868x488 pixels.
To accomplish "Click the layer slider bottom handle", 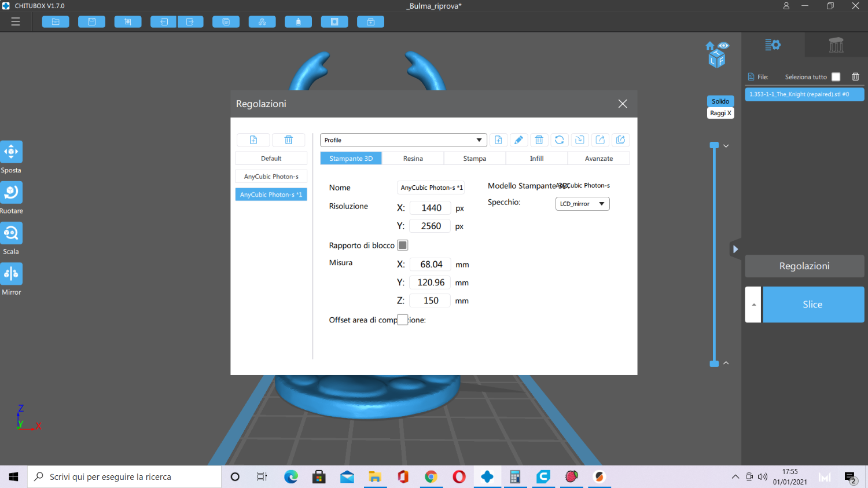I will [715, 364].
